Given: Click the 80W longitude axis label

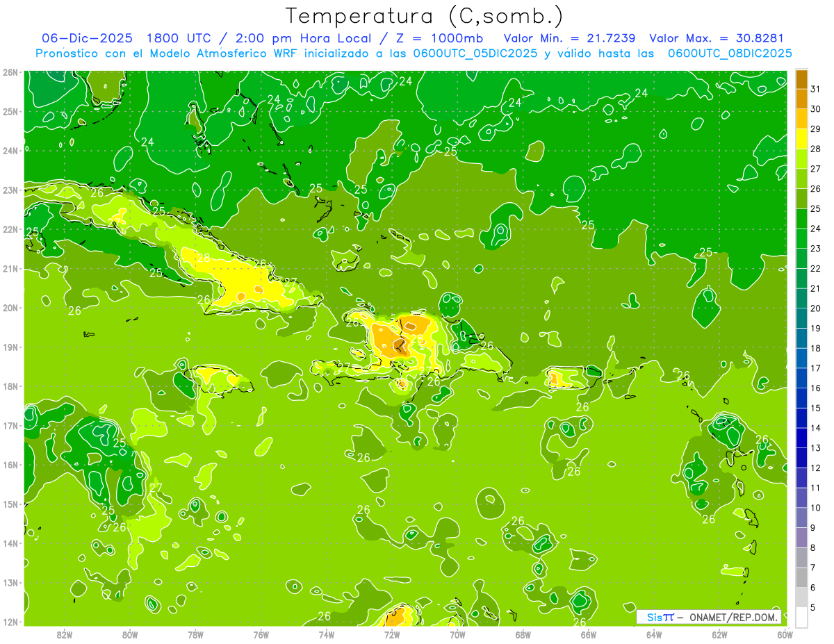Looking at the screenshot, I should pos(130,634).
